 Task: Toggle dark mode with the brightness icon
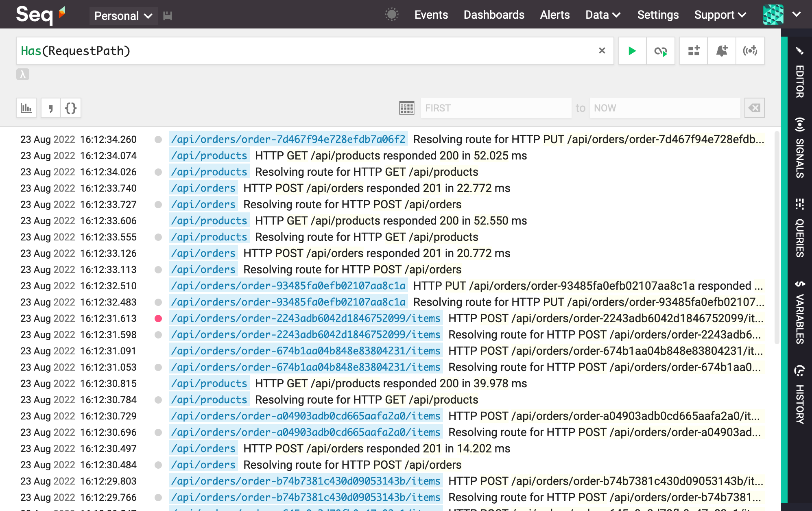391,15
